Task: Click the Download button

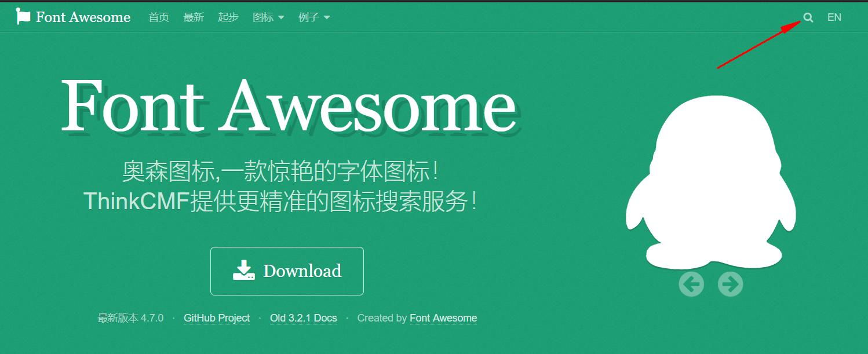Action: pyautogui.click(x=287, y=271)
